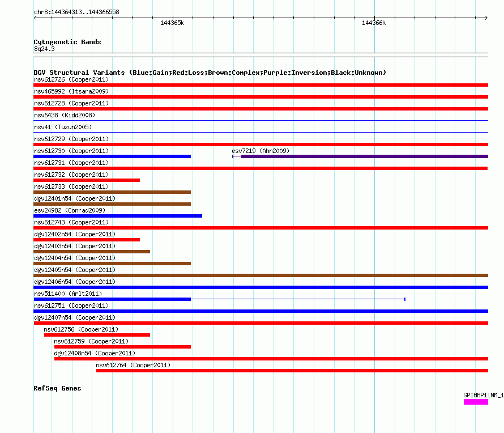
Task: Click brown bar under dgv12405n54 (Cooper2011)
Action: tap(260, 275)
